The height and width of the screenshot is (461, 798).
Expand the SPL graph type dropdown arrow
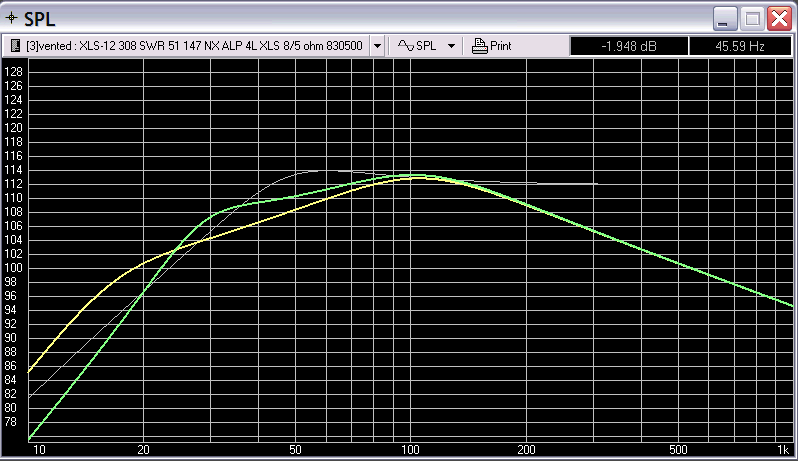pos(451,46)
